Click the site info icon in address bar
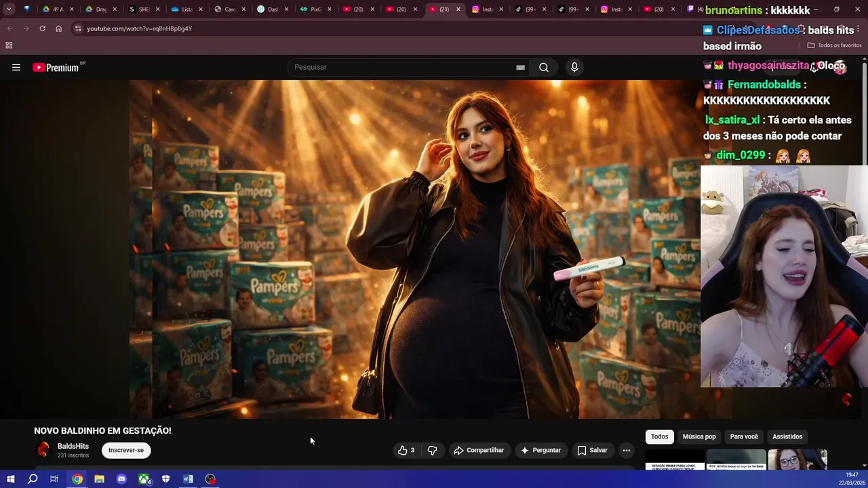This screenshot has width=868, height=488. 78,28
